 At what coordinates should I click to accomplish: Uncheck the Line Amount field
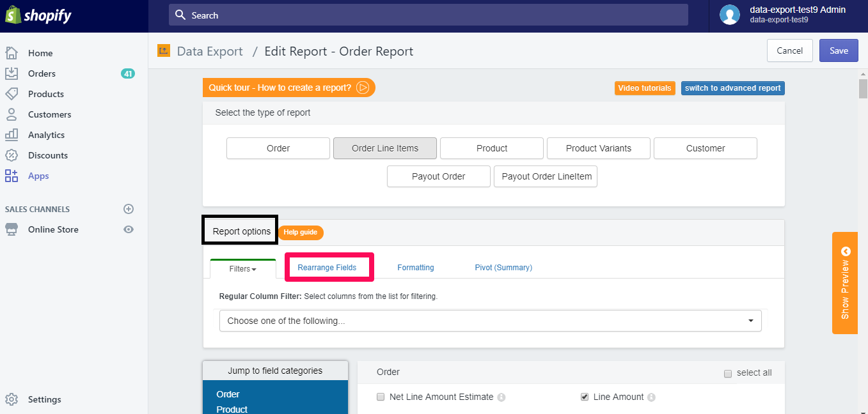(584, 396)
